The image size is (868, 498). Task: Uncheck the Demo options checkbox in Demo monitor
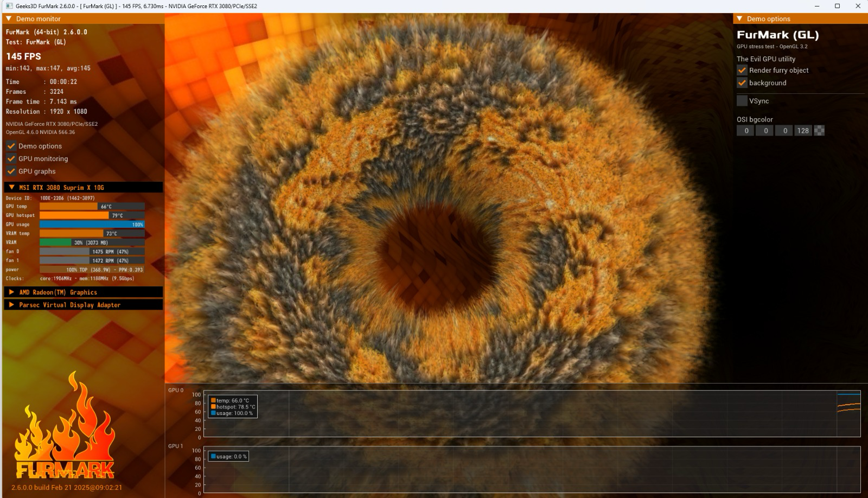pos(11,146)
